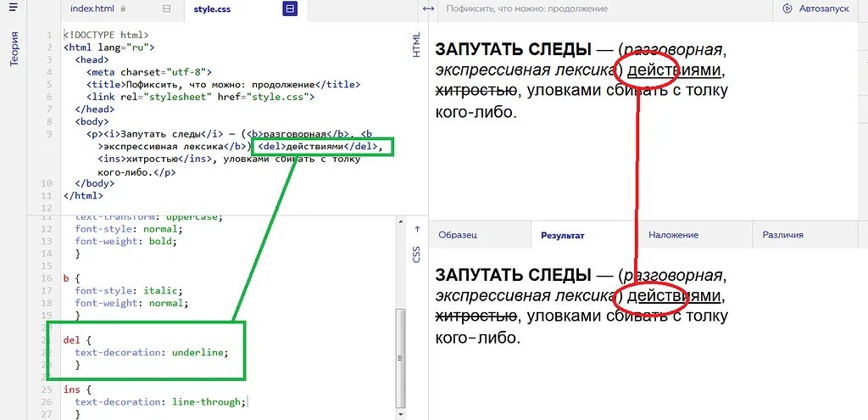The width and height of the screenshot is (868, 420).
Task: Toggle the Автозапуск button
Action: (x=816, y=8)
